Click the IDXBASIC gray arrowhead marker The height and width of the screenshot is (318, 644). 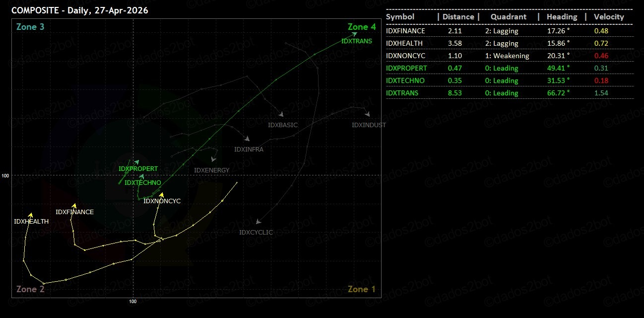pos(281,114)
